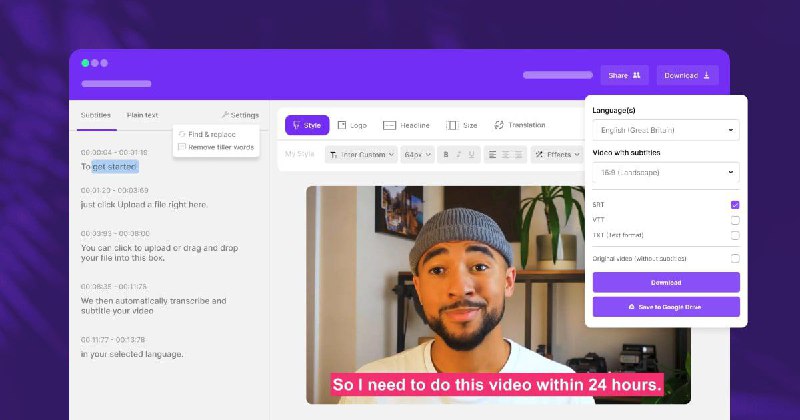800x420 pixels.
Task: Align subtitle text center
Action: point(505,155)
